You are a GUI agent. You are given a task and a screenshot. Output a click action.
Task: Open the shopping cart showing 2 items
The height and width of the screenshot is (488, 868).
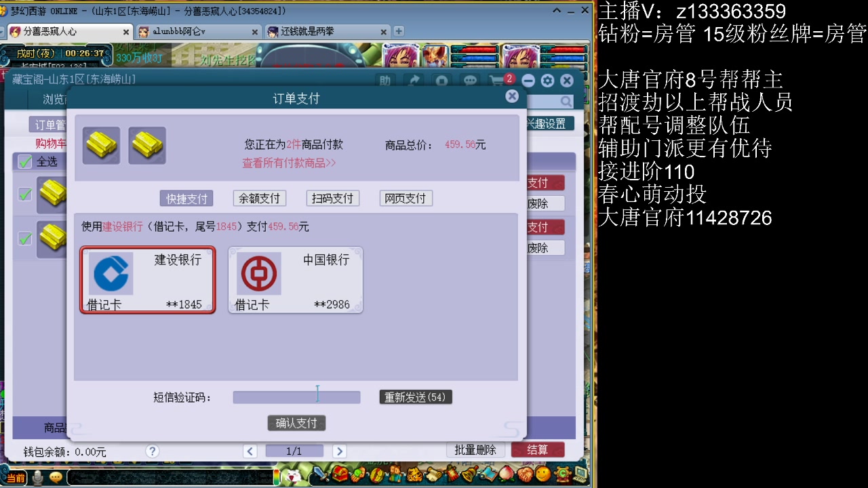pos(497,79)
